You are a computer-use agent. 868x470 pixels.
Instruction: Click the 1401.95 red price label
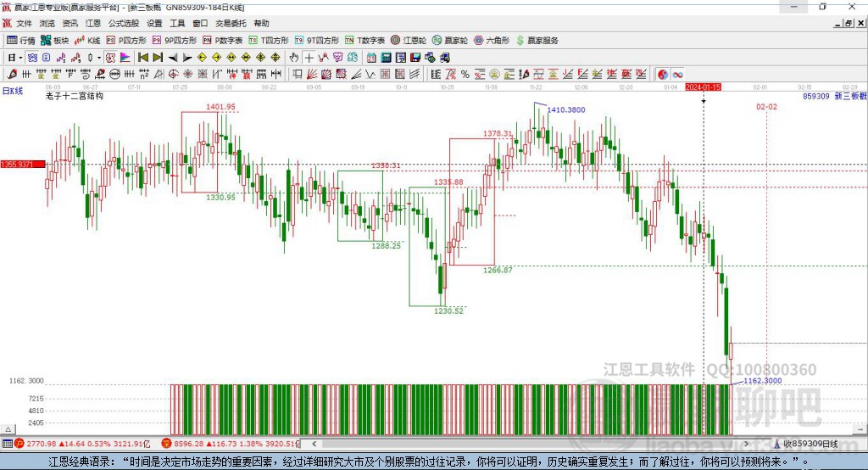pos(221,107)
